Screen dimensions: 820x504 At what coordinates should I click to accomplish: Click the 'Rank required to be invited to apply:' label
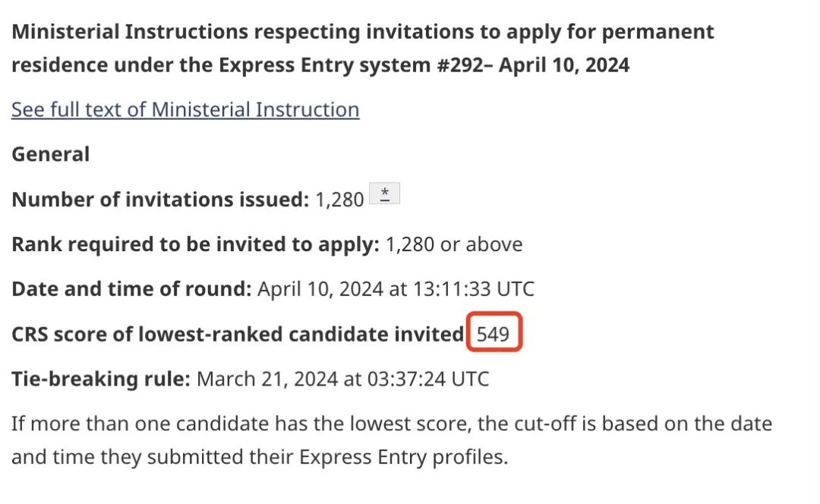(x=195, y=244)
